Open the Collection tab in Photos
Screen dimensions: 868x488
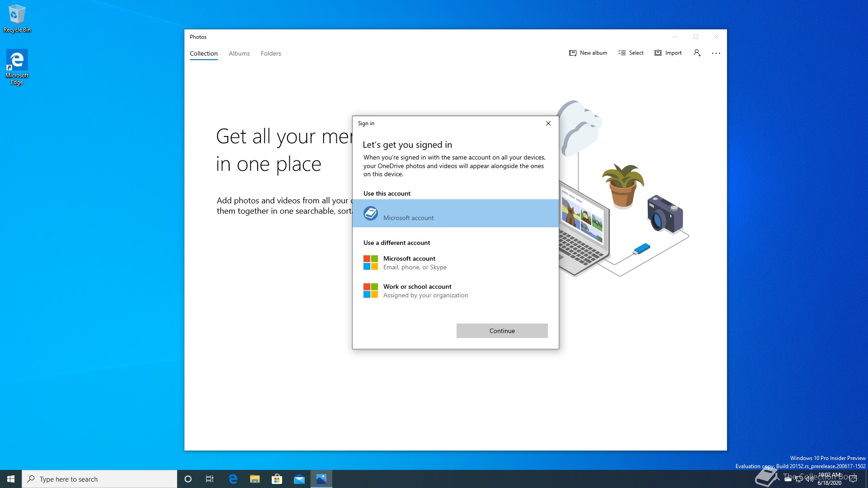pos(203,53)
